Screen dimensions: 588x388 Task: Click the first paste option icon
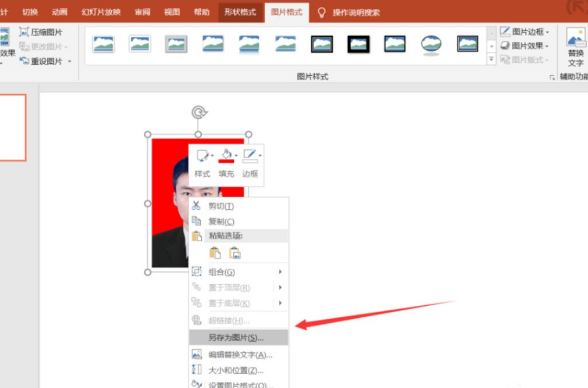pyautogui.click(x=215, y=253)
